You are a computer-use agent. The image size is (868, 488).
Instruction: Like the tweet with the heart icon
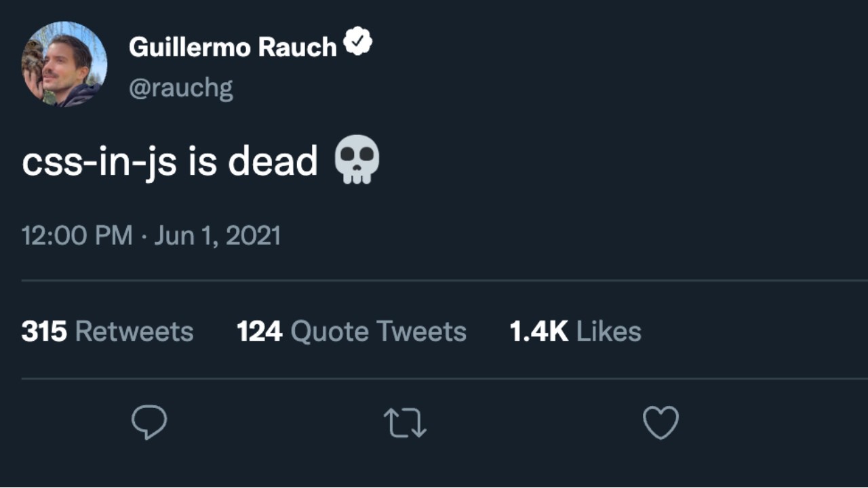[x=660, y=422]
